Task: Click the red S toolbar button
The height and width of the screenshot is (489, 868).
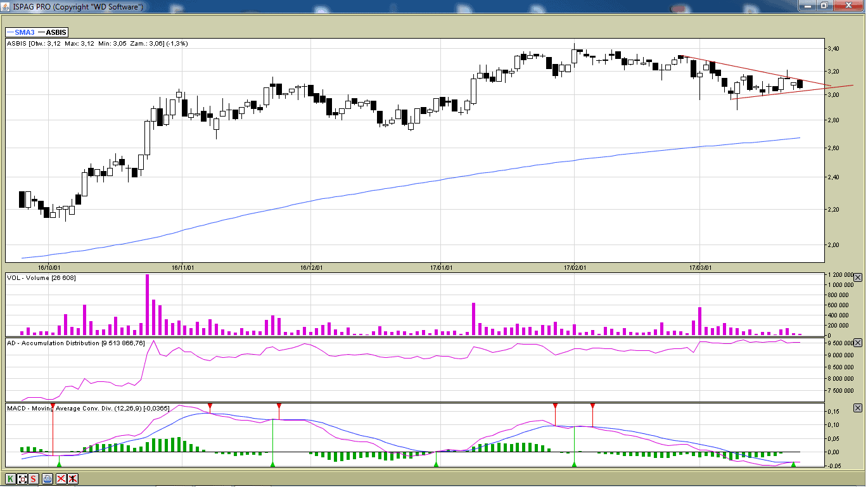Action: (34, 479)
